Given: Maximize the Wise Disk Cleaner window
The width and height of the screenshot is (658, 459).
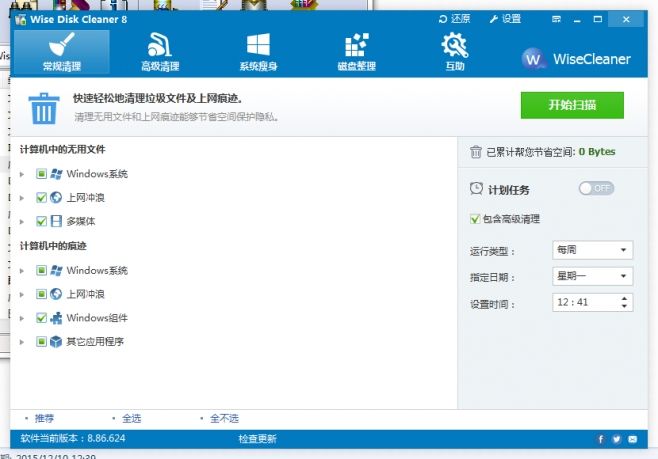Looking at the screenshot, I should click(598, 19).
